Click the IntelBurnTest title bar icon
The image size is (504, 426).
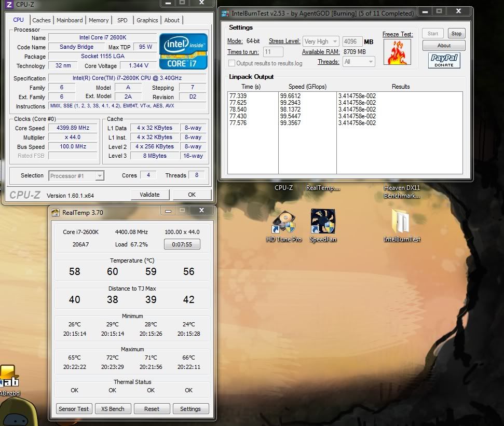tap(225, 13)
